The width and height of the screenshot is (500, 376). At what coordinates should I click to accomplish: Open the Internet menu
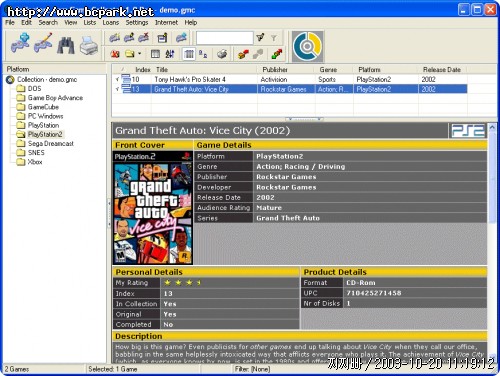pyautogui.click(x=166, y=23)
